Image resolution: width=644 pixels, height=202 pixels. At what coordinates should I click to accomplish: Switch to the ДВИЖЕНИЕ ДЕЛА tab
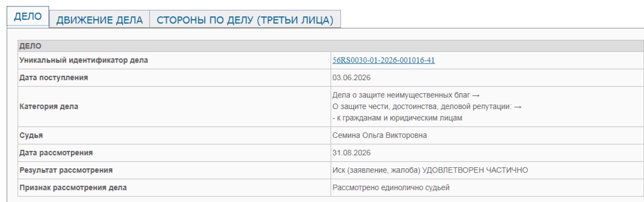tap(100, 19)
